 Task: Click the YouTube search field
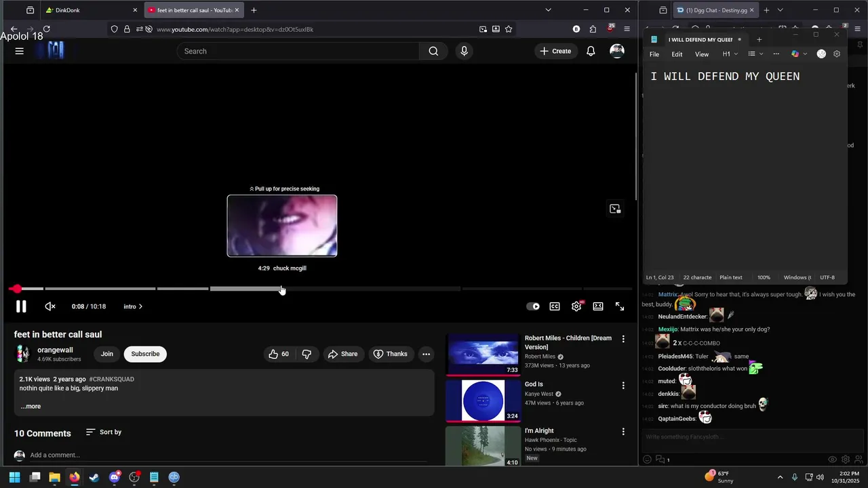[298, 51]
